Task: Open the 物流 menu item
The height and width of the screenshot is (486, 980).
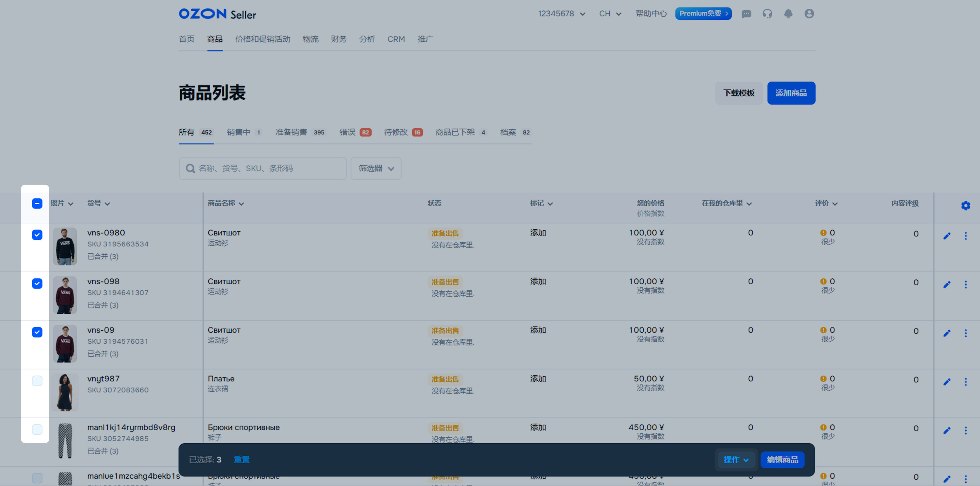Action: tap(310, 39)
